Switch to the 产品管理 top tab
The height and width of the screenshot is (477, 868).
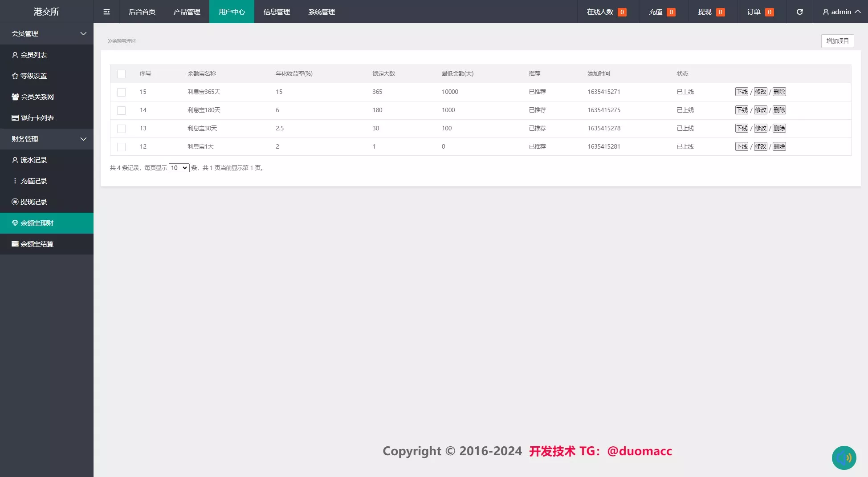[187, 12]
